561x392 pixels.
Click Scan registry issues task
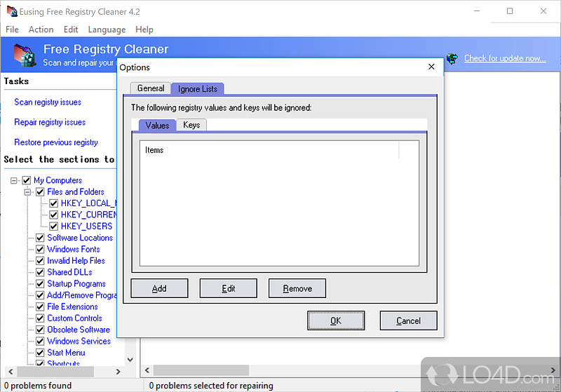click(48, 102)
